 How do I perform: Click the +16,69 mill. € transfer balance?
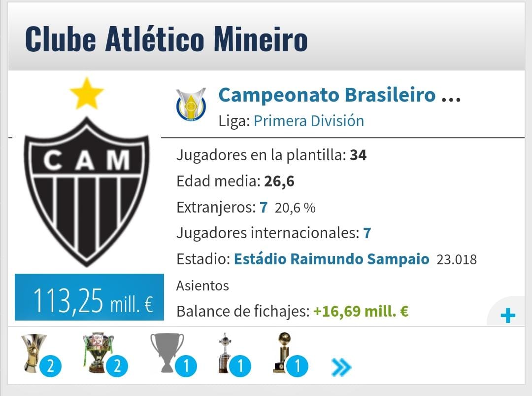361,312
